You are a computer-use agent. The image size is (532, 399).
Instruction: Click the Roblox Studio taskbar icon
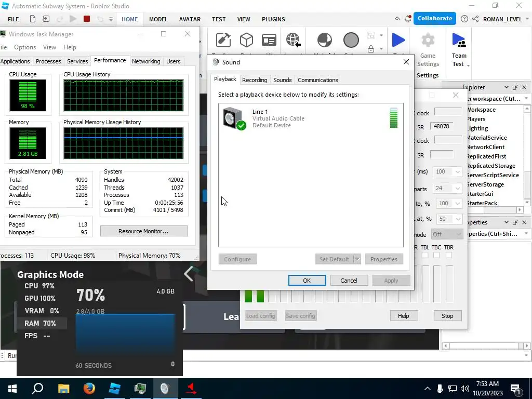click(115, 389)
